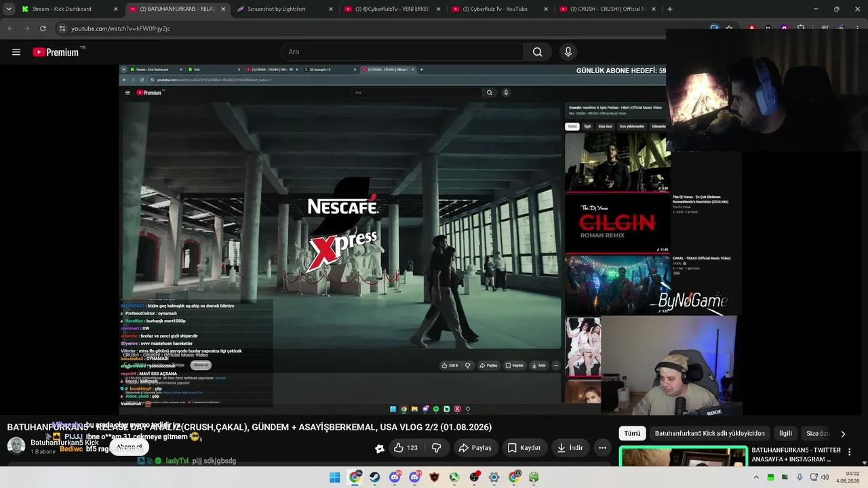Show more filter chips with right chevron
Screen dimensions: 868x488
[x=843, y=434]
